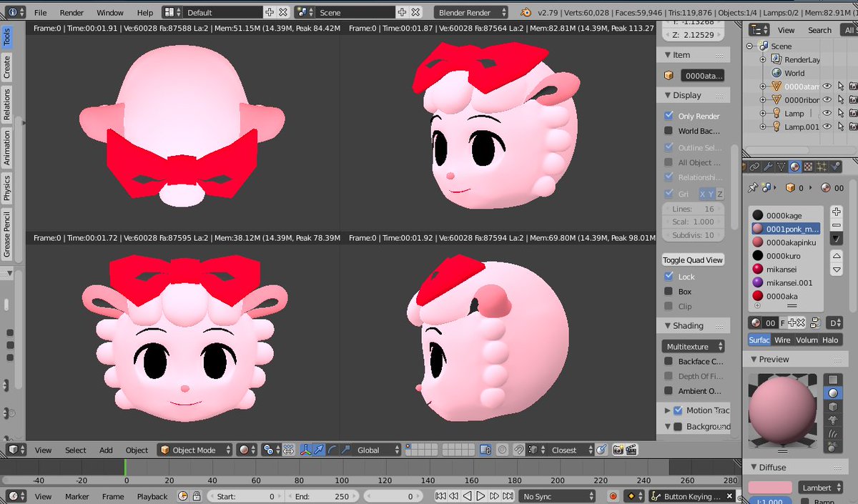This screenshot has height=504, width=858.
Task: Enable the rotate manipulator icon
Action: [331, 450]
